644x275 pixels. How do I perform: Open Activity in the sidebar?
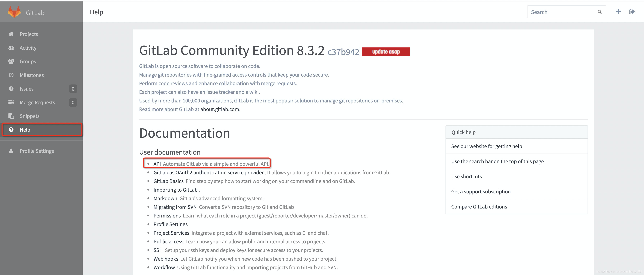[41, 48]
